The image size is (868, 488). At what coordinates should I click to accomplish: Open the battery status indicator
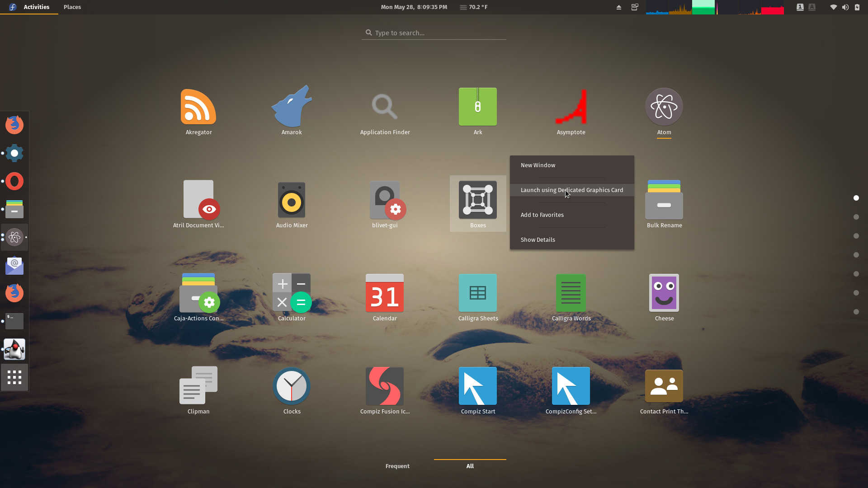tap(857, 7)
